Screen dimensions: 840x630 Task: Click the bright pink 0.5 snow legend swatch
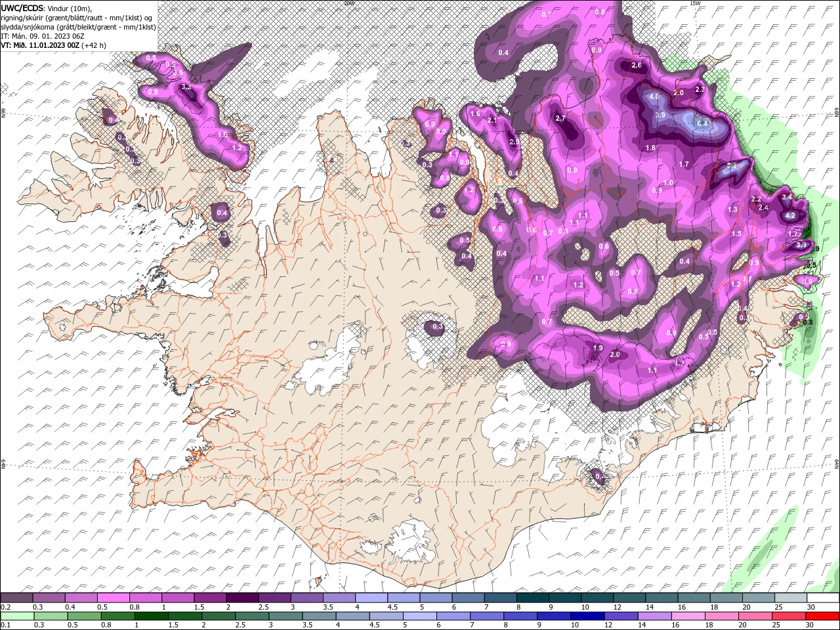click(113, 598)
